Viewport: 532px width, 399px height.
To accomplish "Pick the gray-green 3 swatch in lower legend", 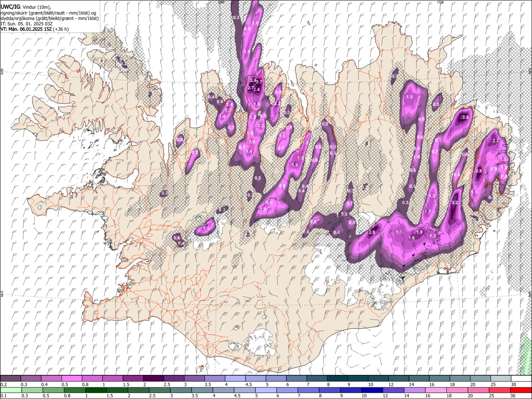I will [x=181, y=390].
